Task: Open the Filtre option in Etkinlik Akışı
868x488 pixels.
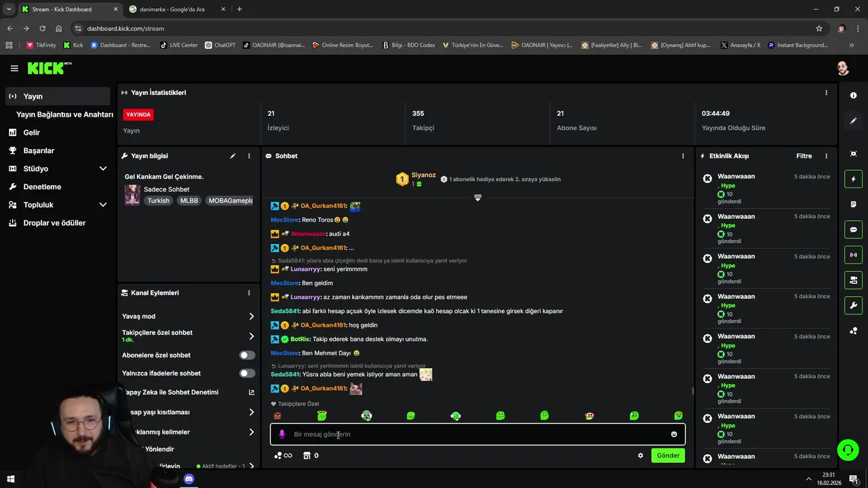Action: click(804, 156)
